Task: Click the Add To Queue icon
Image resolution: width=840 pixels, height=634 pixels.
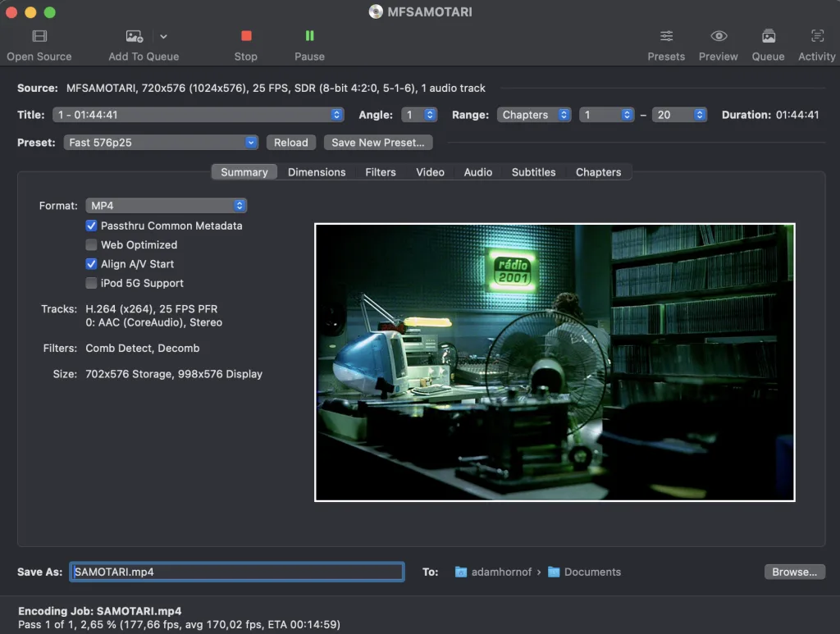Action: 134,36
